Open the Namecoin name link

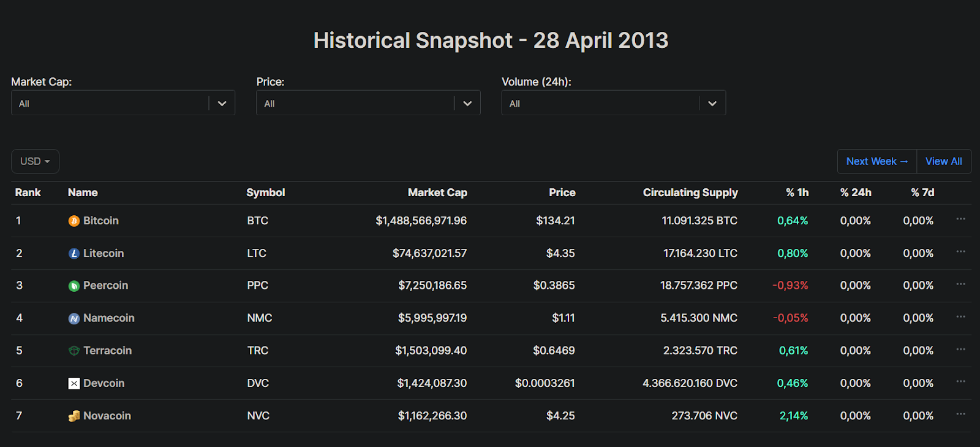click(109, 318)
